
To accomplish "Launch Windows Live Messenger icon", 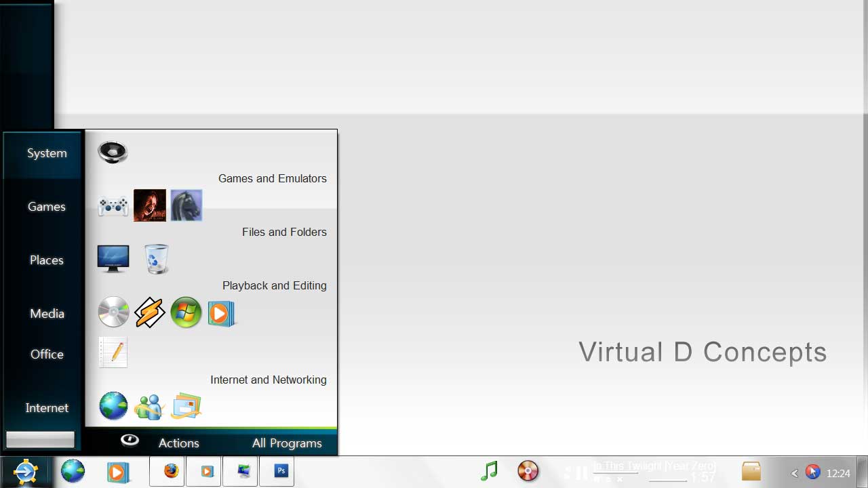I will (149, 407).
